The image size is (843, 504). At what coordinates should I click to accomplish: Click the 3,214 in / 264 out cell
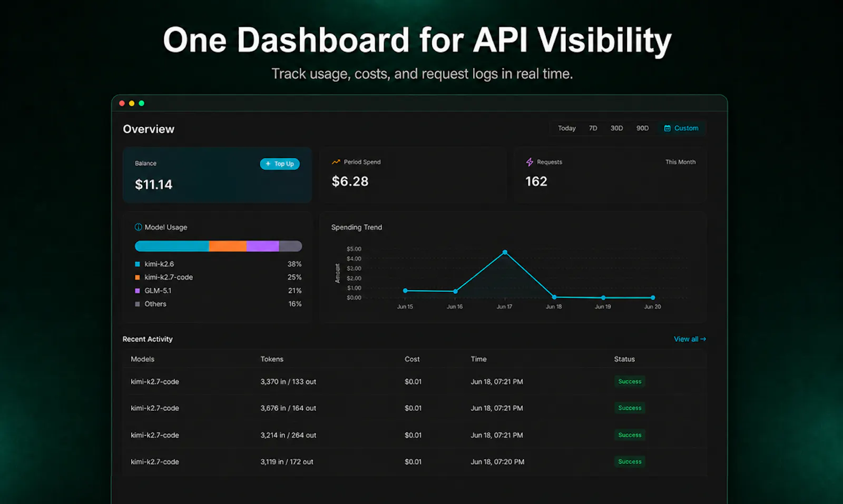coord(288,435)
